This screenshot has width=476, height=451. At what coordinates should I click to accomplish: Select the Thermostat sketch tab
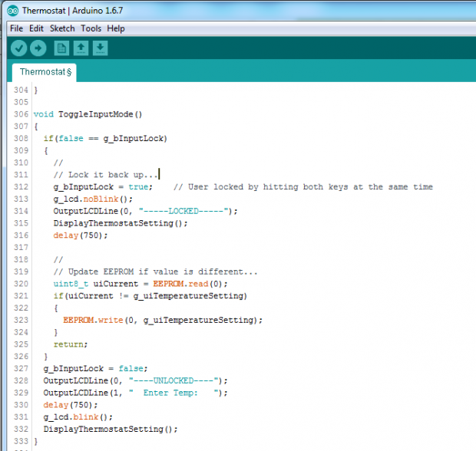(45, 72)
